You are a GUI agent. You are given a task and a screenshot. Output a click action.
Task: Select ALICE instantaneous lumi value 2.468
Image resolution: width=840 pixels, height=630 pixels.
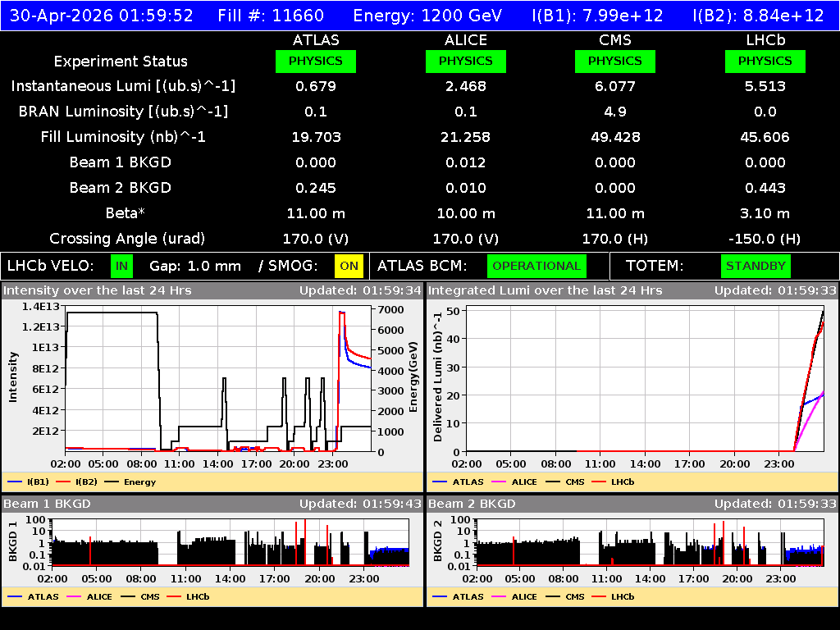pos(466,86)
